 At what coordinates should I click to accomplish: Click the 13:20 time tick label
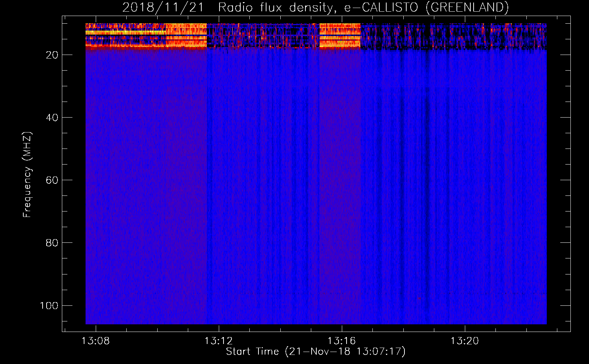465,341
